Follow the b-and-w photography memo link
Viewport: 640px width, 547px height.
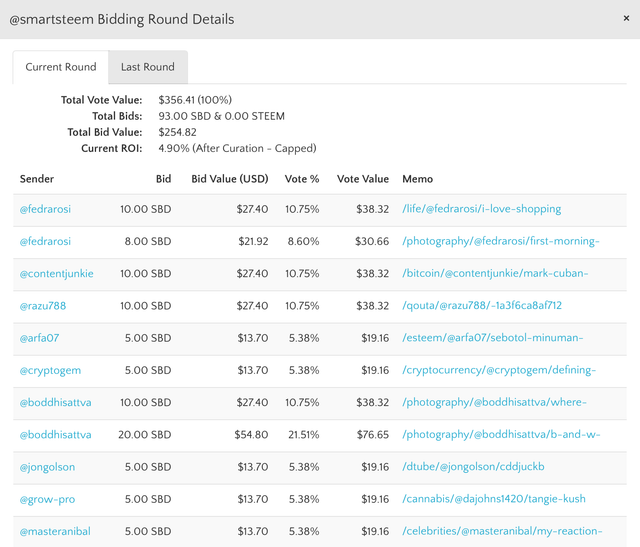pyautogui.click(x=501, y=435)
